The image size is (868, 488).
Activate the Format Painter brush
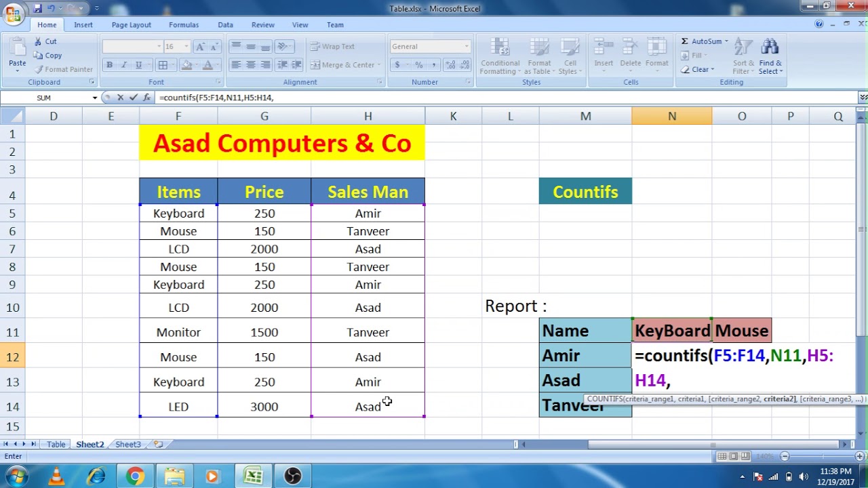coord(64,69)
